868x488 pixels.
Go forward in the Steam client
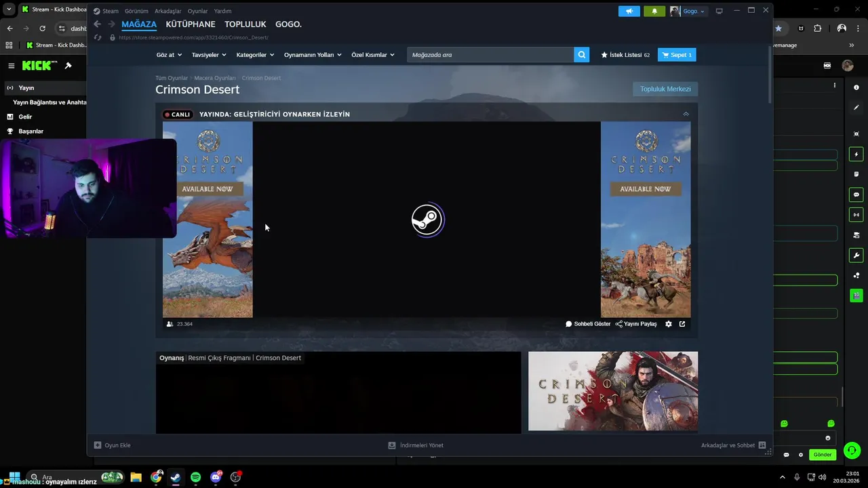click(x=111, y=24)
